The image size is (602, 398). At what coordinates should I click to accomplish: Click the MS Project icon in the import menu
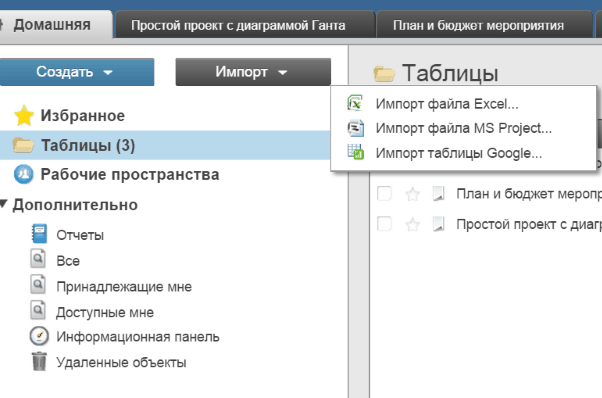356,128
